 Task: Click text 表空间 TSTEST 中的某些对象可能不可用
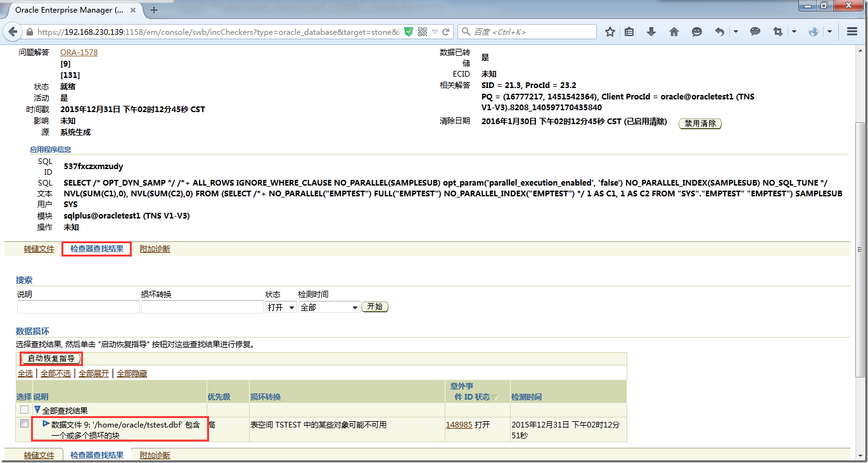[x=319, y=424]
